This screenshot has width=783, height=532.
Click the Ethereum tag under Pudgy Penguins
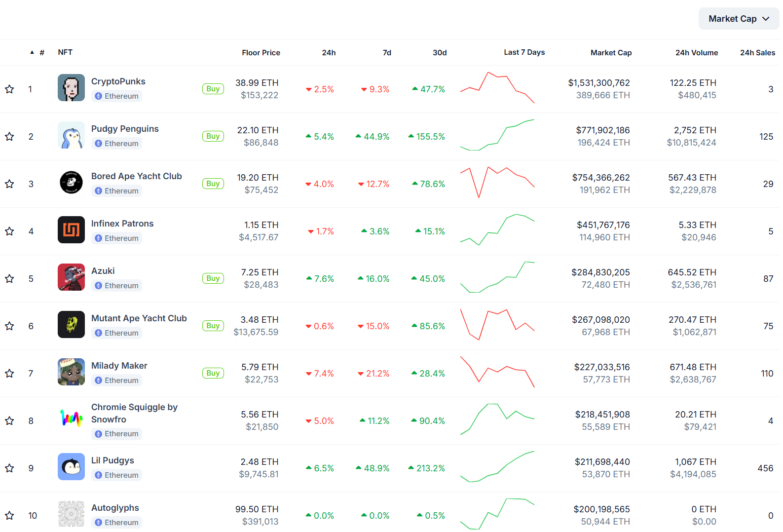[116, 144]
